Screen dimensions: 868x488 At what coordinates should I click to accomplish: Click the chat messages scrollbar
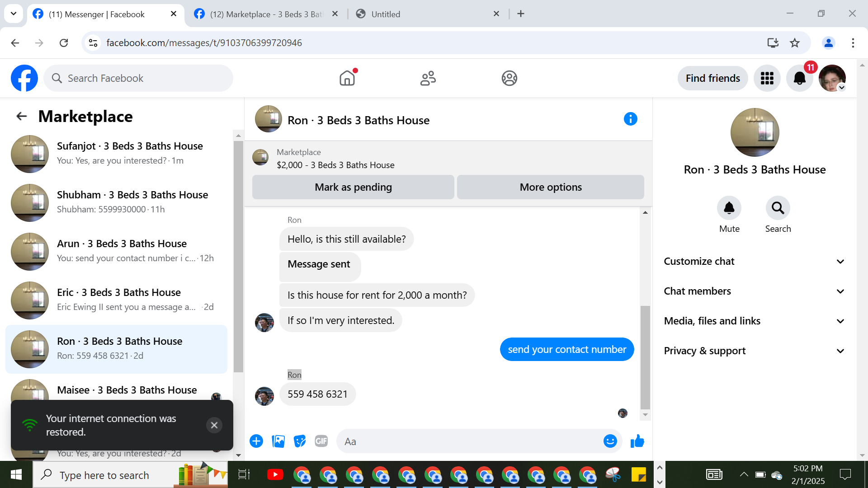[645, 357]
